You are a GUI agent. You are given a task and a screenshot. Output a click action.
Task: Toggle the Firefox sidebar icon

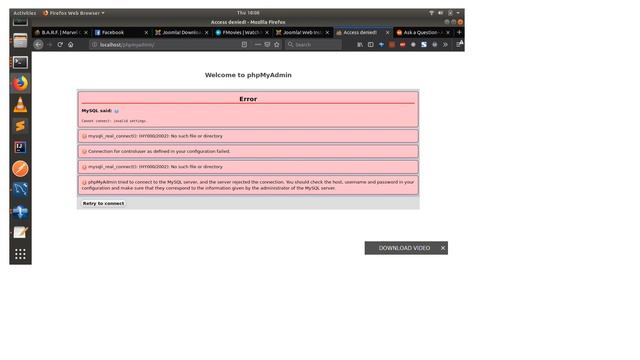pos(371,44)
